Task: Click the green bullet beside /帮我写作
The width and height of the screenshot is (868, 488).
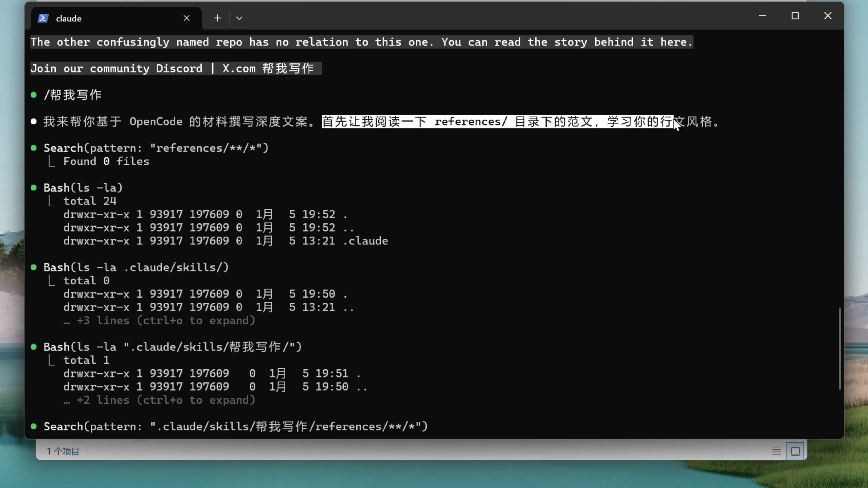Action: tap(34, 95)
